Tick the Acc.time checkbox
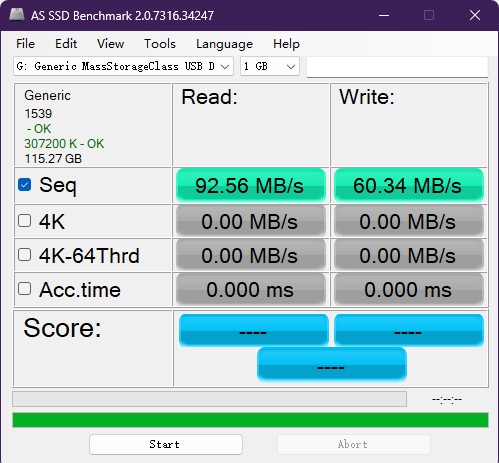 tap(25, 289)
